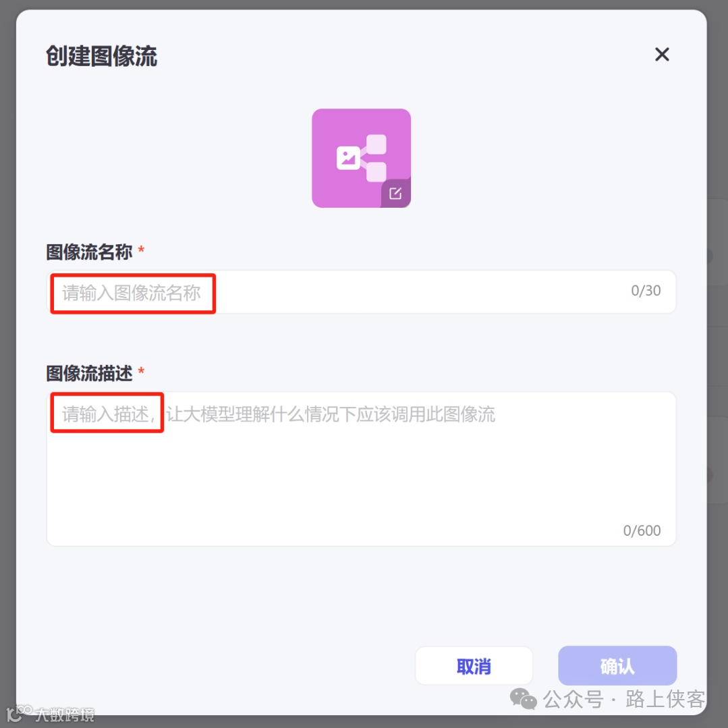Screen dimensions: 728x728
Task: Click placeholder text 让大模型理解什么情况下应该调用此图像流
Action: pos(331,414)
